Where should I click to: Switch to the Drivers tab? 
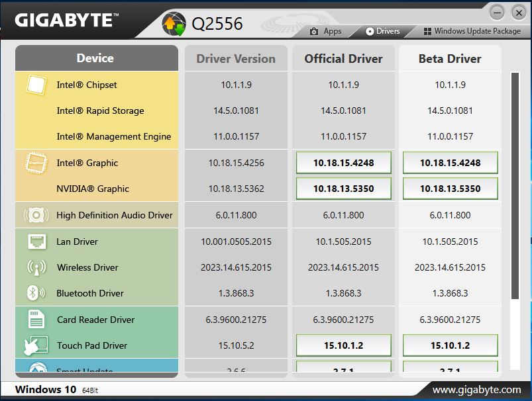(383, 31)
